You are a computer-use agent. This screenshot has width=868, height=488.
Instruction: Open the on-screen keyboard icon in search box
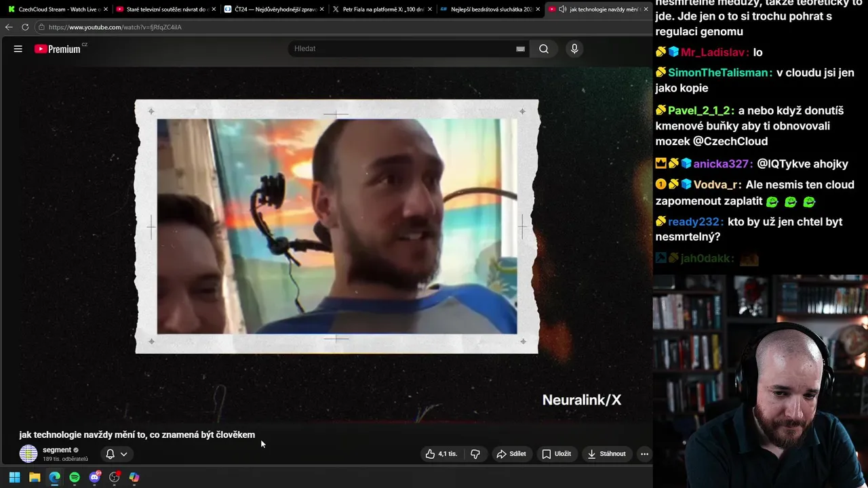(520, 49)
